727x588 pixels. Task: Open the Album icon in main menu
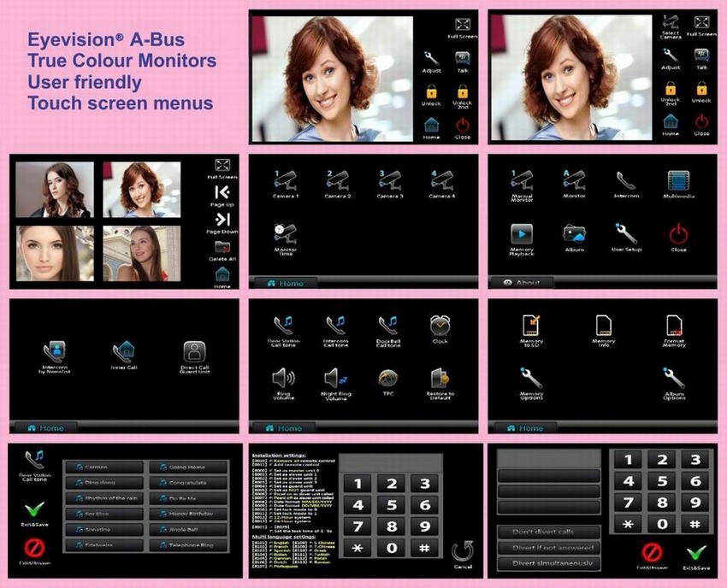(574, 234)
